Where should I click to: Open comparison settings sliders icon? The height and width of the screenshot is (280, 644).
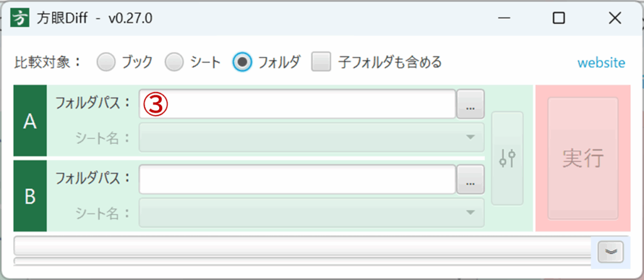pos(508,158)
